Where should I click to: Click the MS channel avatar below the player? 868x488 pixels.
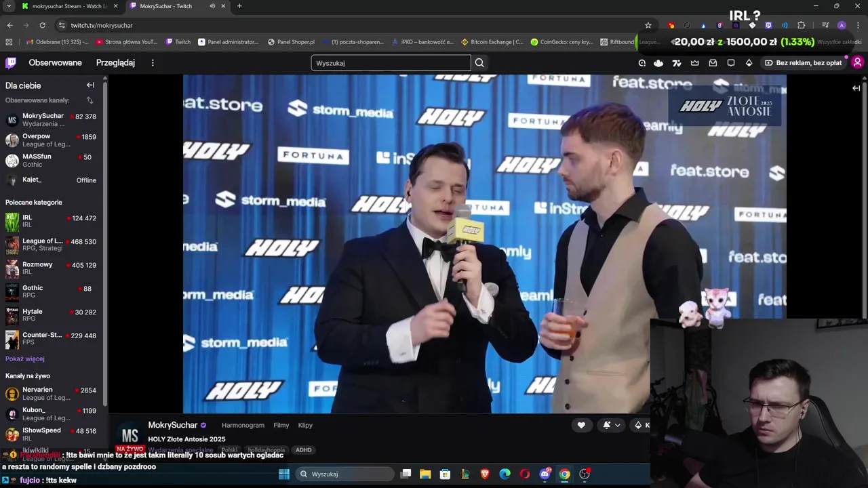pos(130,436)
